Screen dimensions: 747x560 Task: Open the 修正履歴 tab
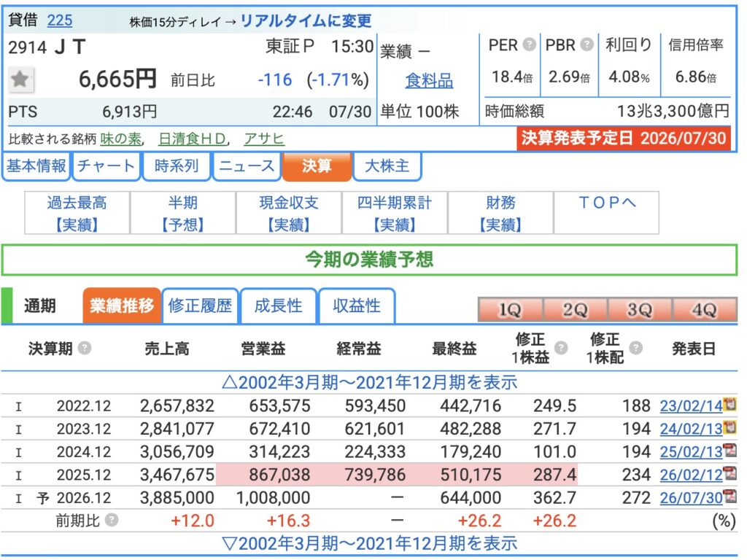(x=200, y=306)
